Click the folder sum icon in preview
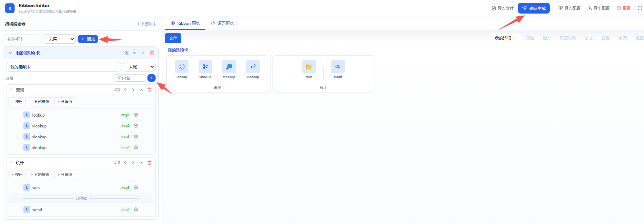 309,67
